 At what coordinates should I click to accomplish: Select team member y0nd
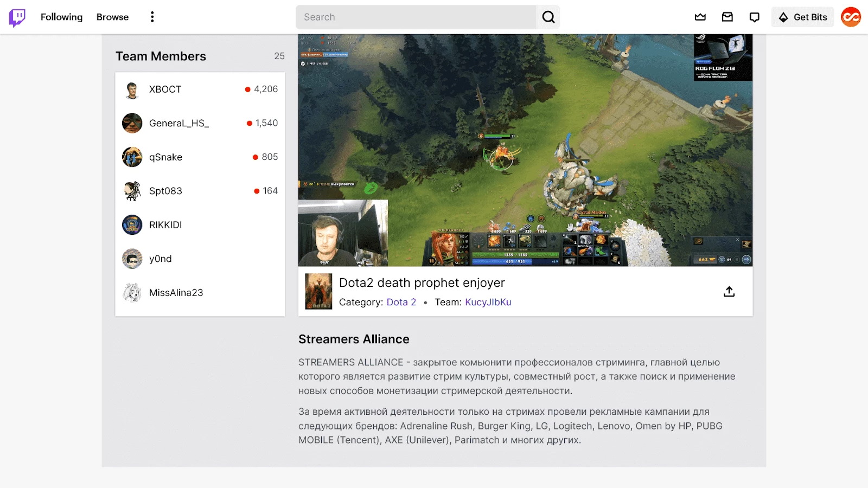pyautogui.click(x=200, y=259)
